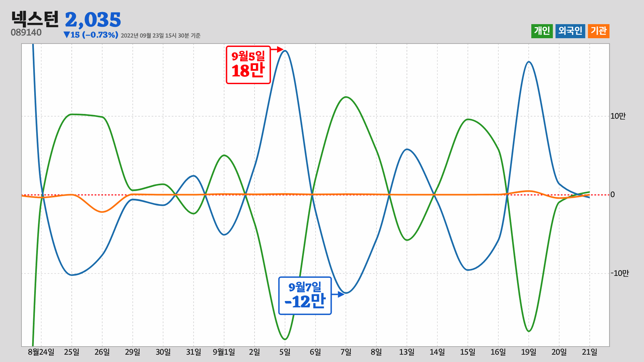Viewport: 644px width, 362px height.
Task: Click the change value ▼15 (-0.73%)
Action: click(91, 35)
